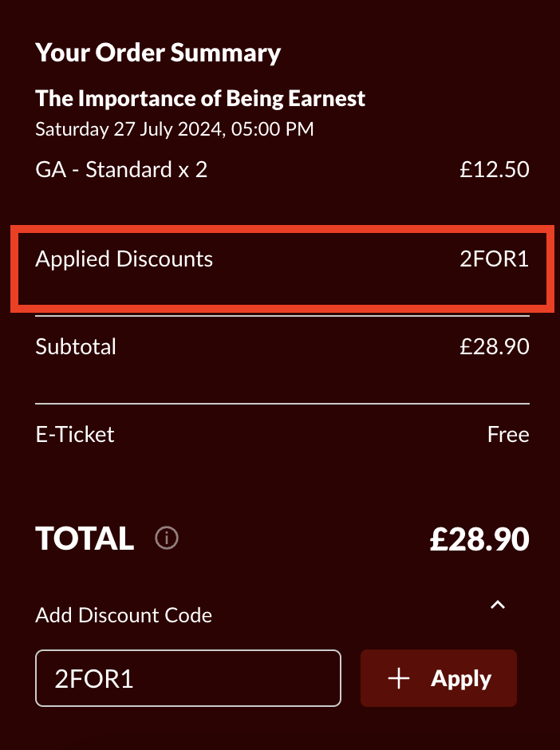
Task: Click the Applied Discounts label
Action: click(x=124, y=259)
